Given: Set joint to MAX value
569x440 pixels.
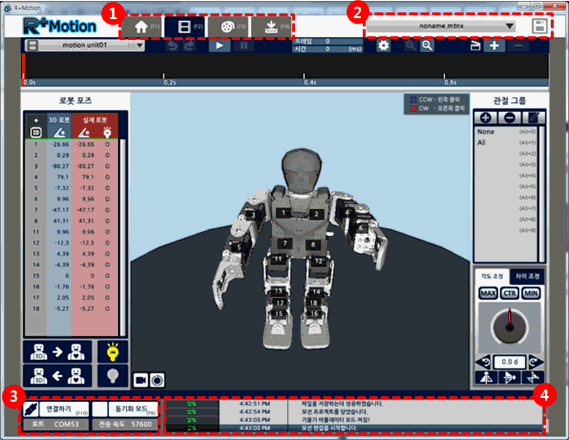Looking at the screenshot, I should click(488, 293).
